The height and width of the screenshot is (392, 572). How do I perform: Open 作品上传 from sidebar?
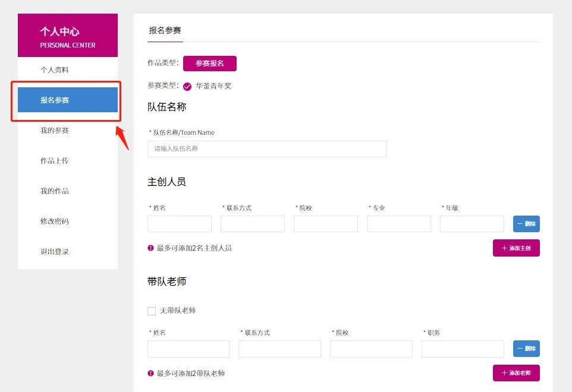[55, 161]
